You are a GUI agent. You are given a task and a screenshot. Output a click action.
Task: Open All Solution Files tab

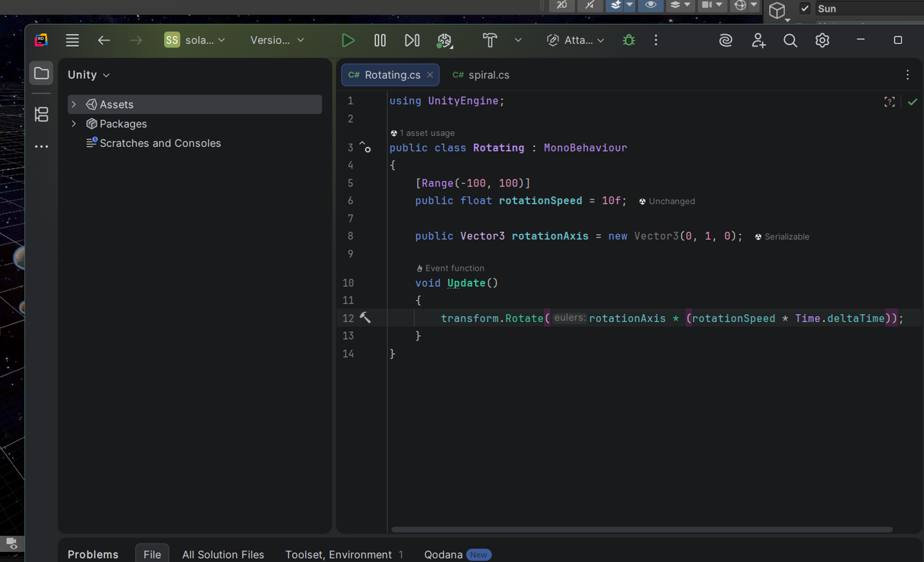tap(223, 554)
